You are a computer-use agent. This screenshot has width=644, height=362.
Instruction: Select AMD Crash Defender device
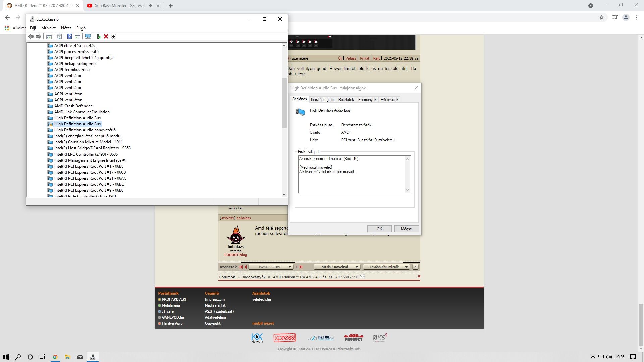click(x=73, y=106)
